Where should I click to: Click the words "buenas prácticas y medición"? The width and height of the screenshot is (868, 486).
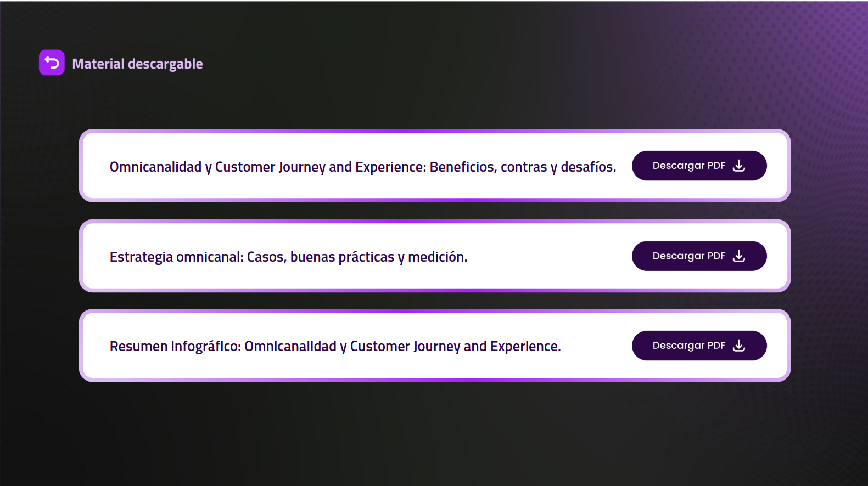378,257
